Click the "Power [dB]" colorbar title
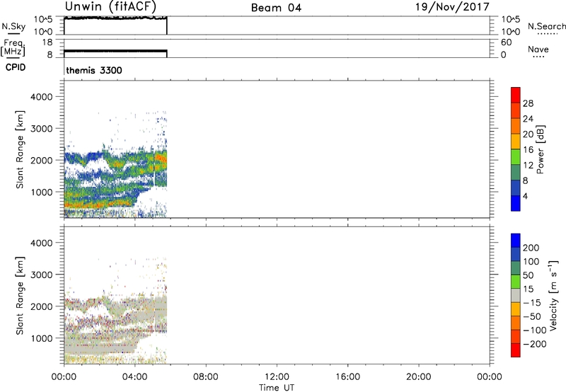 click(x=541, y=149)
